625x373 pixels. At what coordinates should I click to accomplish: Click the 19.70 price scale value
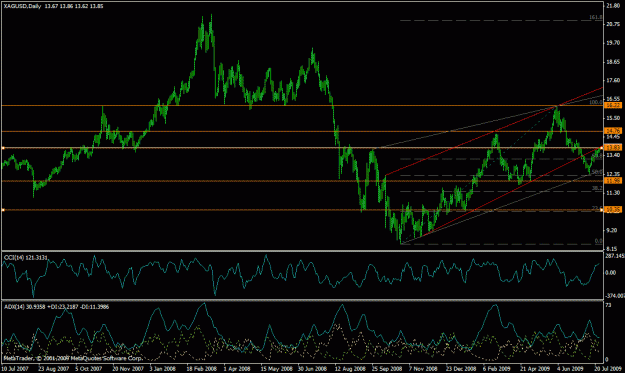[x=613, y=43]
